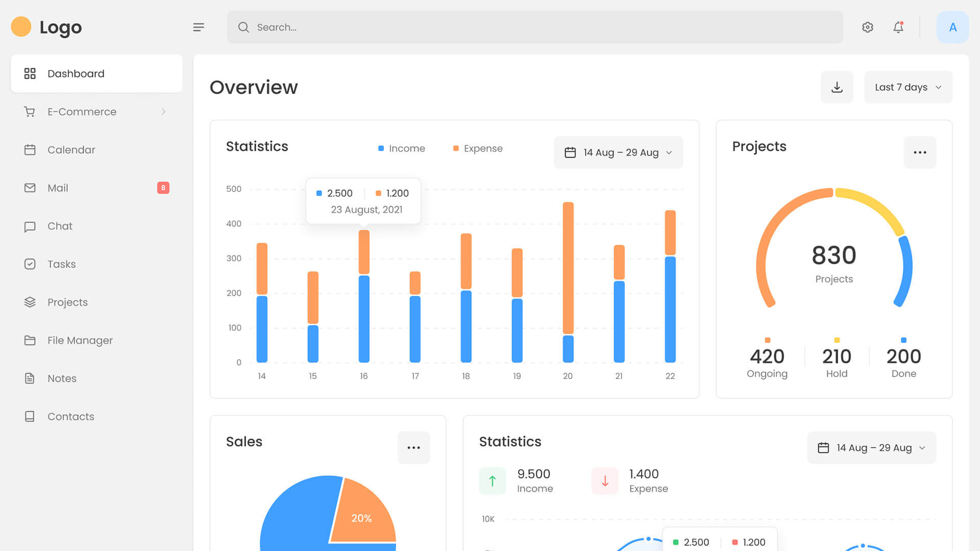Screen dimensions: 980x551
Task: Open Projects card three-dots menu
Action: (920, 153)
